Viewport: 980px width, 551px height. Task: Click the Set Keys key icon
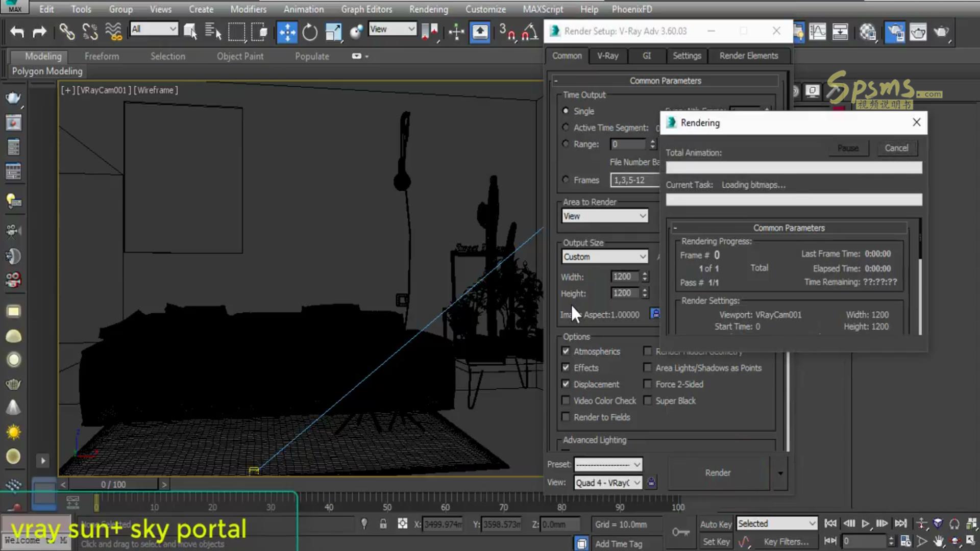[680, 533]
